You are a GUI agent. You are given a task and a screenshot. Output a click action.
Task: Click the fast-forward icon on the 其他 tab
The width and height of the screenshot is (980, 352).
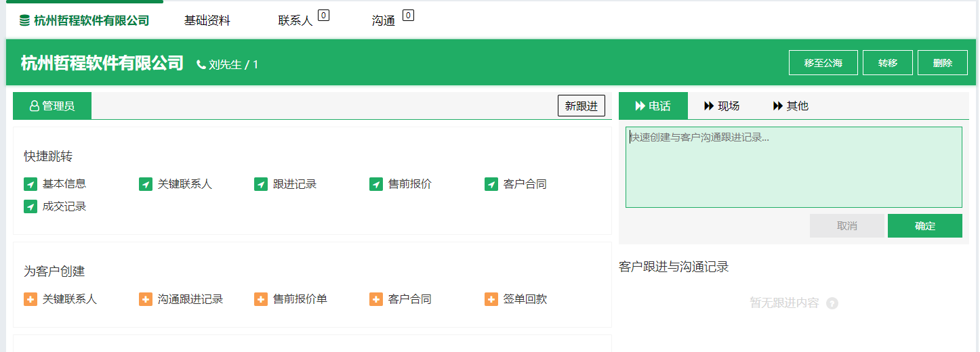(778, 106)
